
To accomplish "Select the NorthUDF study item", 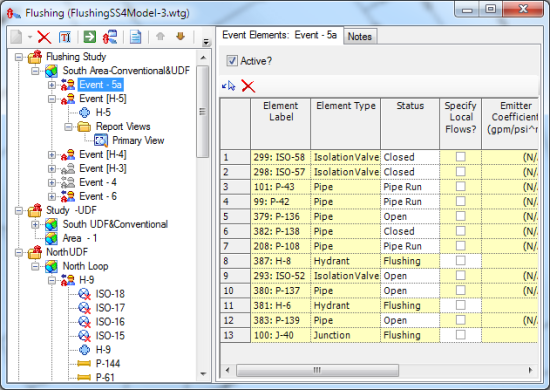I will tap(67, 252).
